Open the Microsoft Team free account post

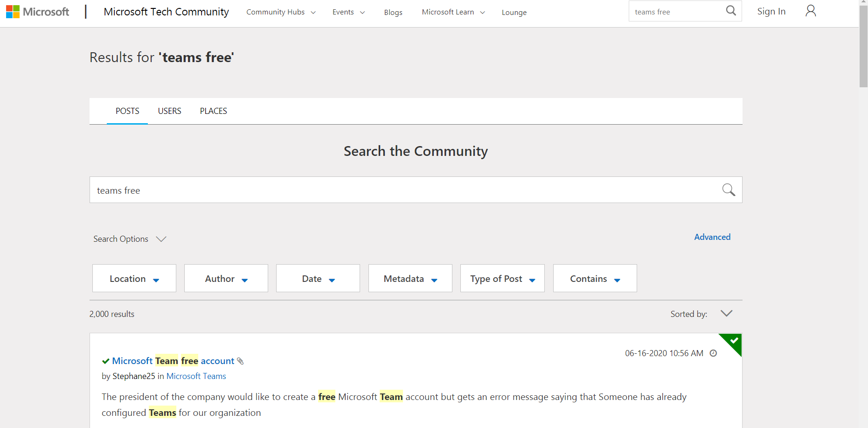click(173, 361)
